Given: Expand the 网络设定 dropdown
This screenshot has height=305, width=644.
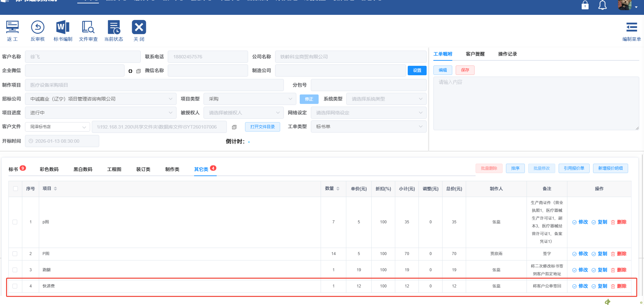Looking at the screenshot, I should coord(369,113).
